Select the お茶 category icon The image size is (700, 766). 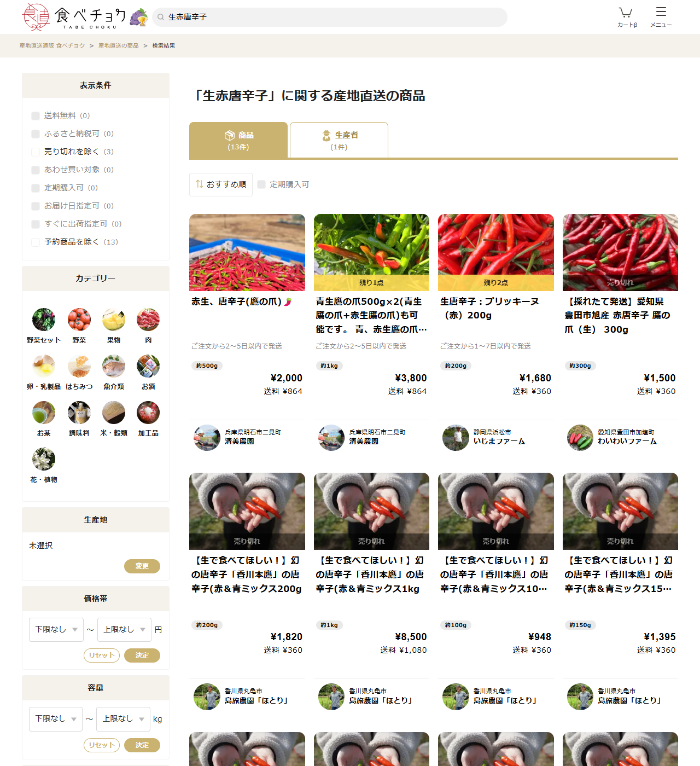point(44,413)
